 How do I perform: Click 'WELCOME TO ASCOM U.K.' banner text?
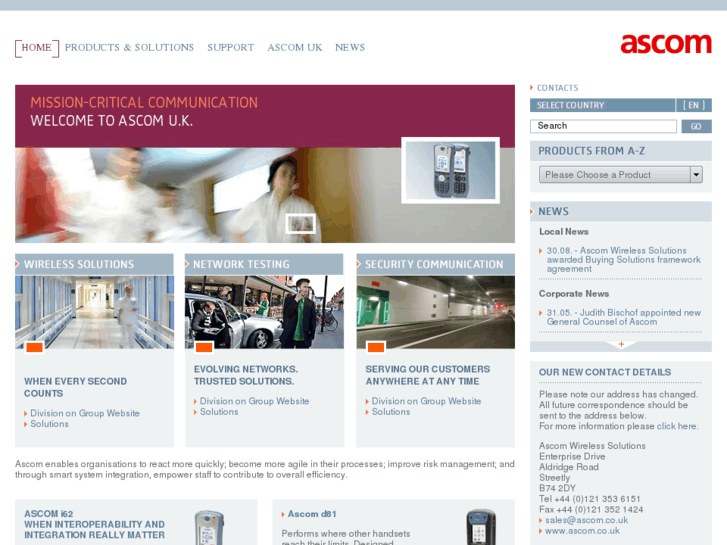(x=112, y=121)
